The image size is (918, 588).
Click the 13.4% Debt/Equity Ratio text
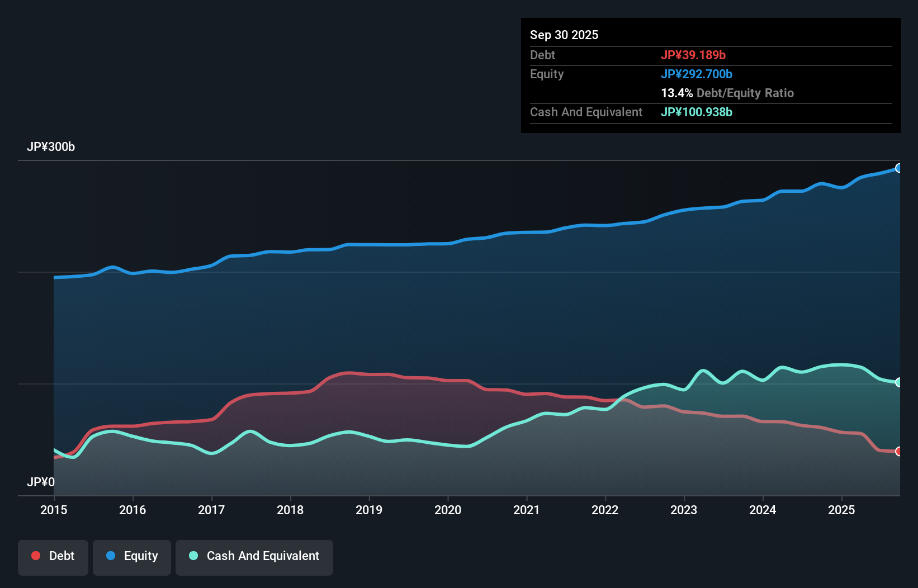click(x=727, y=93)
